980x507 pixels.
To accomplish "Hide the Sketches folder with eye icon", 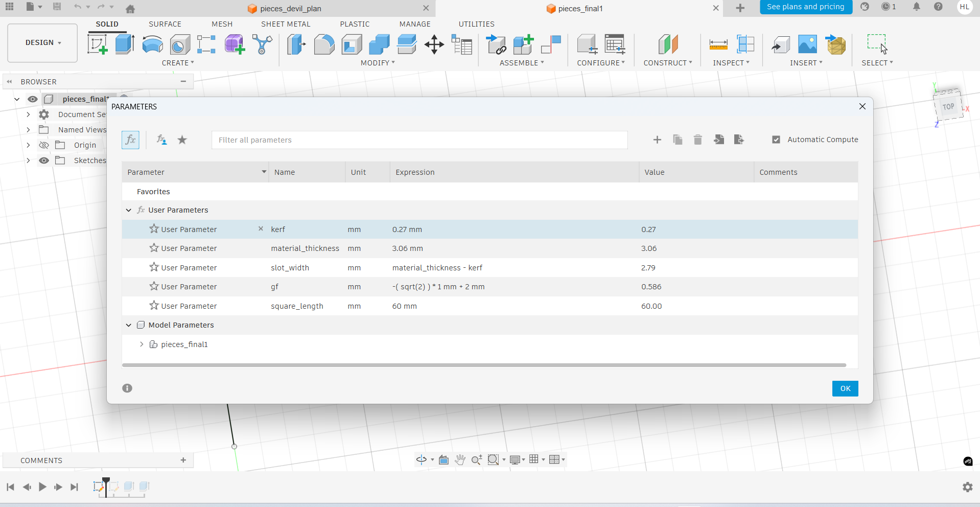I will coord(44,160).
